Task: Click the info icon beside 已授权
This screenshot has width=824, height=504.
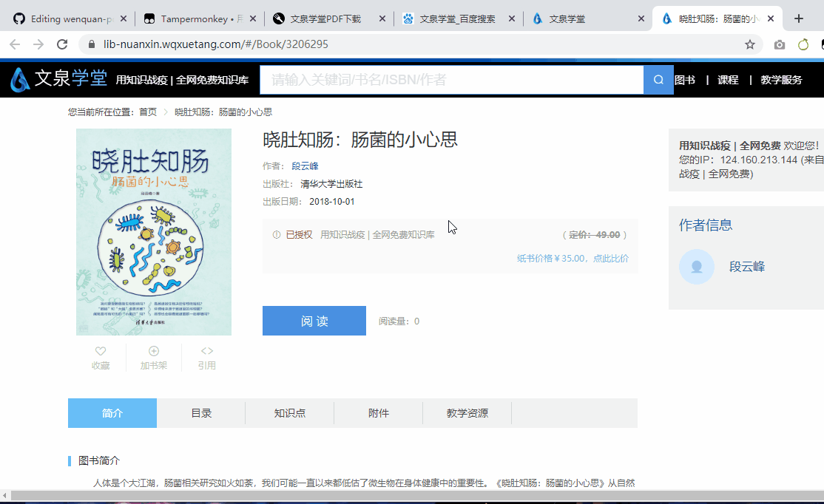Action: click(x=277, y=235)
